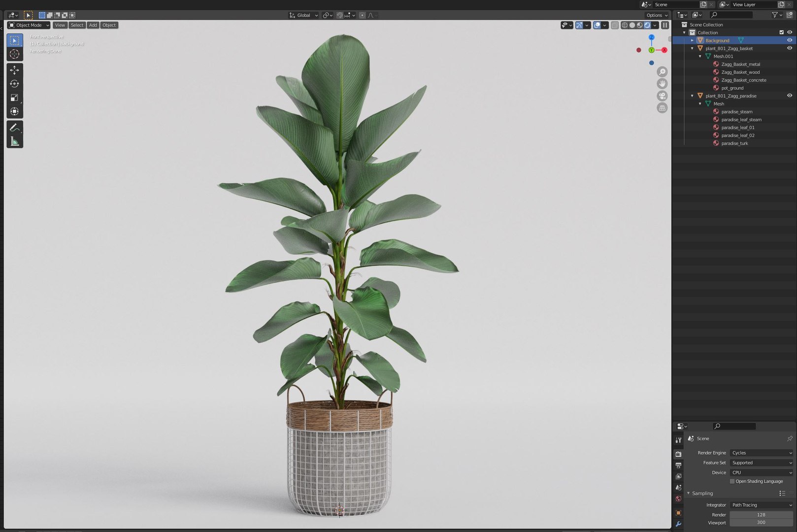
Task: Open the outliner filter dropdown
Action: 777,15
